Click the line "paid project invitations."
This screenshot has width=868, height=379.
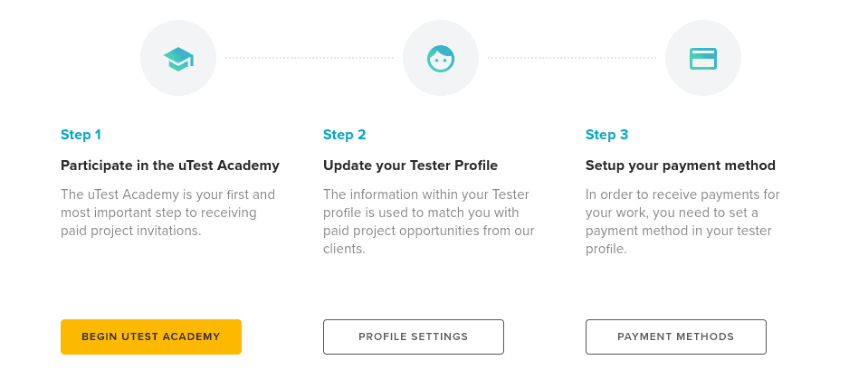[130, 231]
